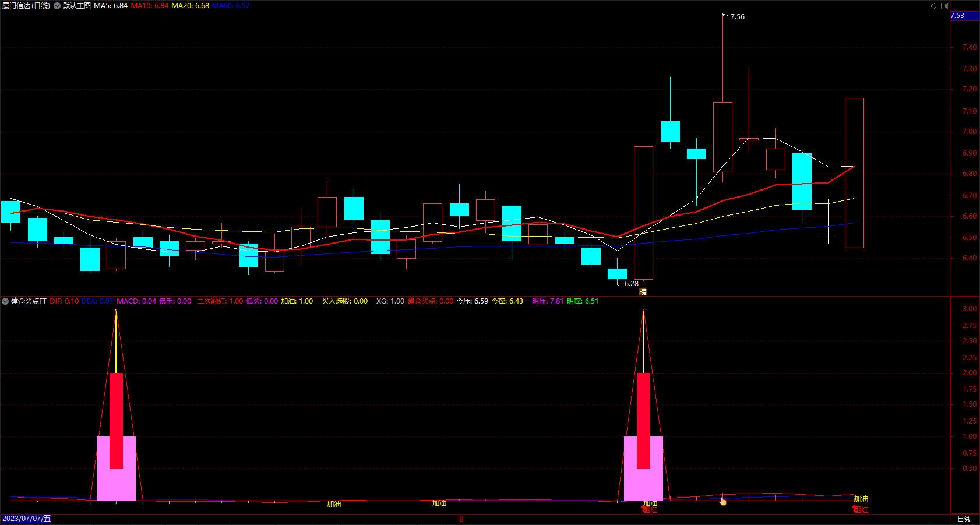
Task: Click the MA60: 6.57 value
Action: pos(231,6)
